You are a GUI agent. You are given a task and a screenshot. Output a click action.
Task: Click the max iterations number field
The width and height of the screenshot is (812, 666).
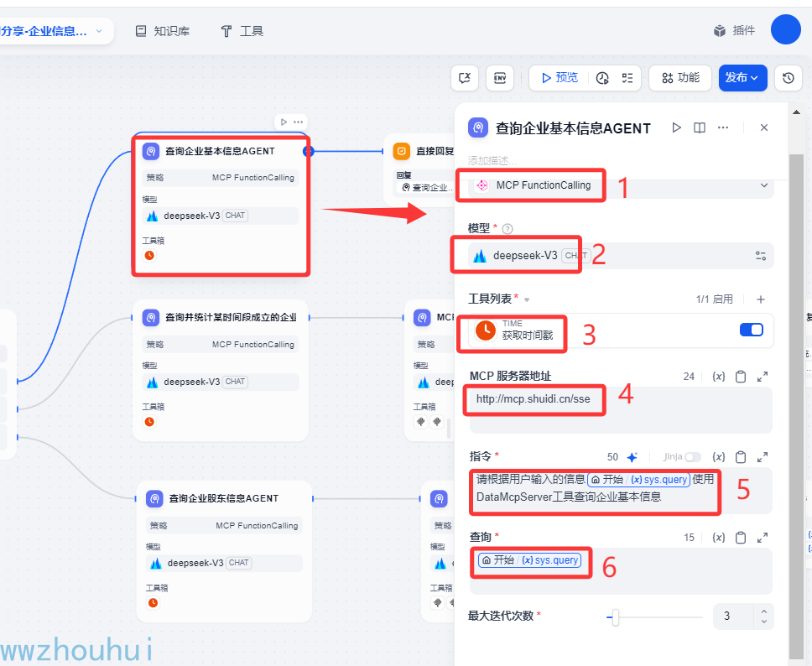click(x=733, y=617)
